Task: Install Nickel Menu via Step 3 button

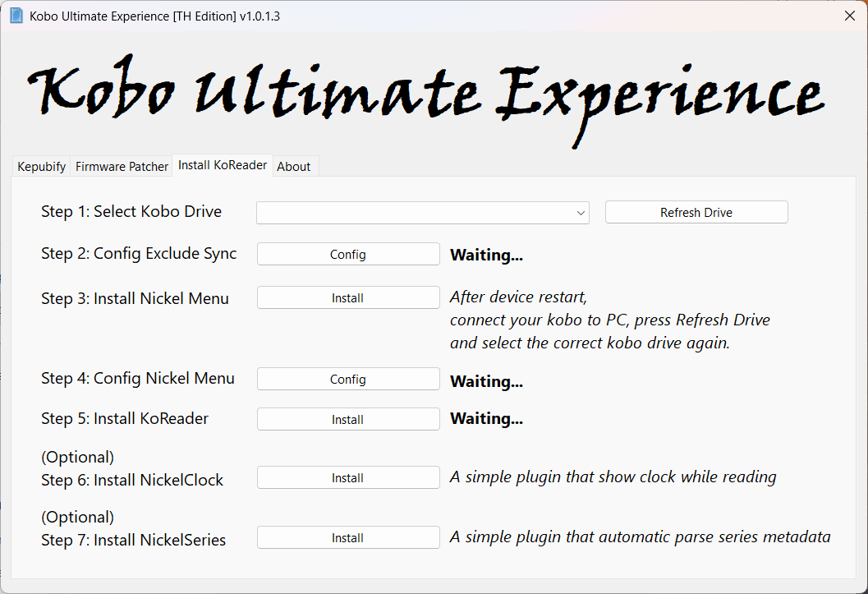Action: (x=348, y=298)
